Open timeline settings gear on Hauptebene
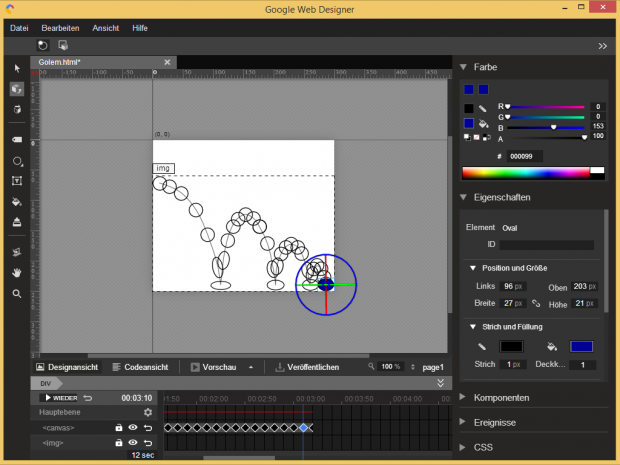 click(x=148, y=412)
